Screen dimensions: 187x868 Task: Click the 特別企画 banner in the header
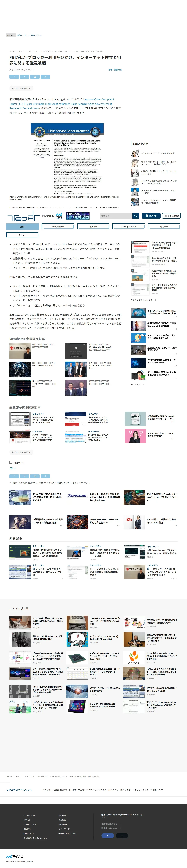point(78,216)
